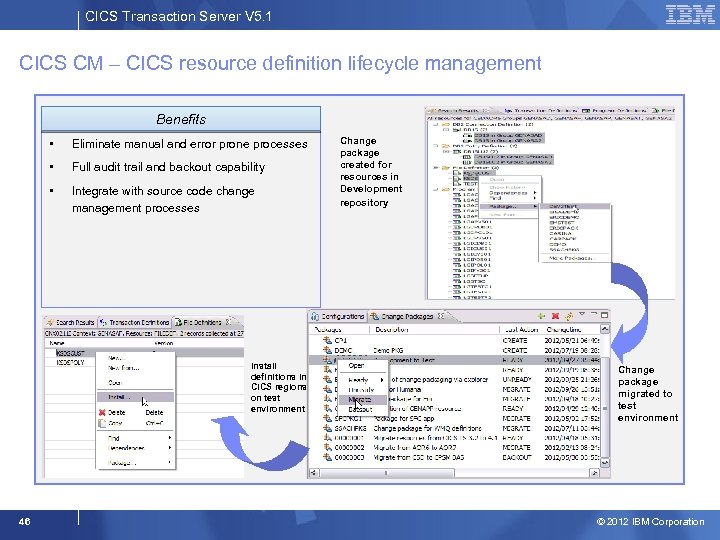Click the Last Action column header
Screen dimensions: 720x540
click(x=522, y=329)
